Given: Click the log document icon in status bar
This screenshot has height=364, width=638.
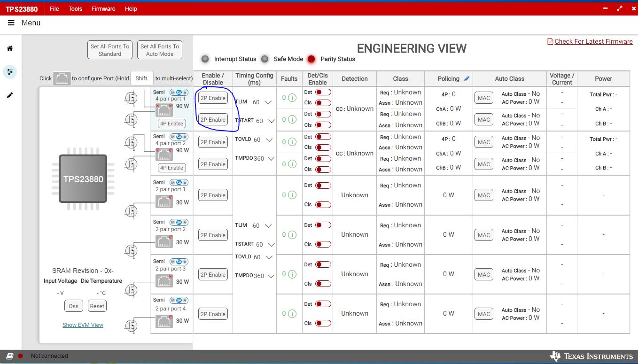Looking at the screenshot, I should point(10,356).
